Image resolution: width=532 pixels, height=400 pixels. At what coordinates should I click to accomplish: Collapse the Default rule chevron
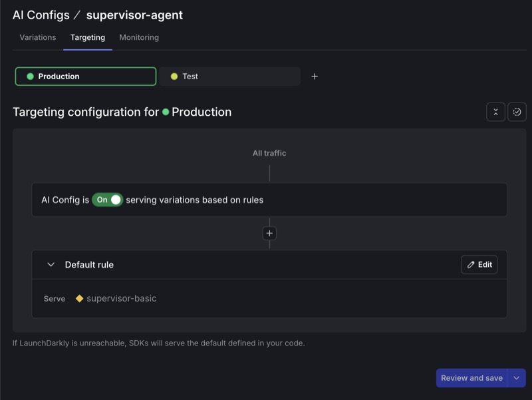(51, 264)
